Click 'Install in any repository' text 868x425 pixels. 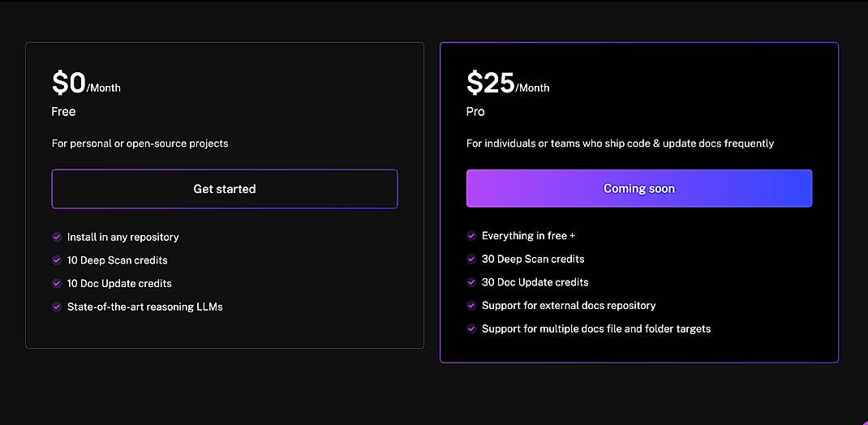pos(122,237)
